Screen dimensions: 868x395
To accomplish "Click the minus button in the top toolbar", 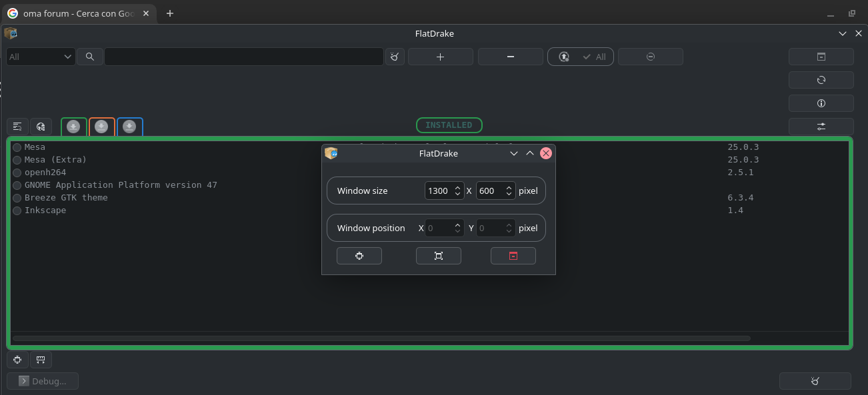I will click(511, 57).
